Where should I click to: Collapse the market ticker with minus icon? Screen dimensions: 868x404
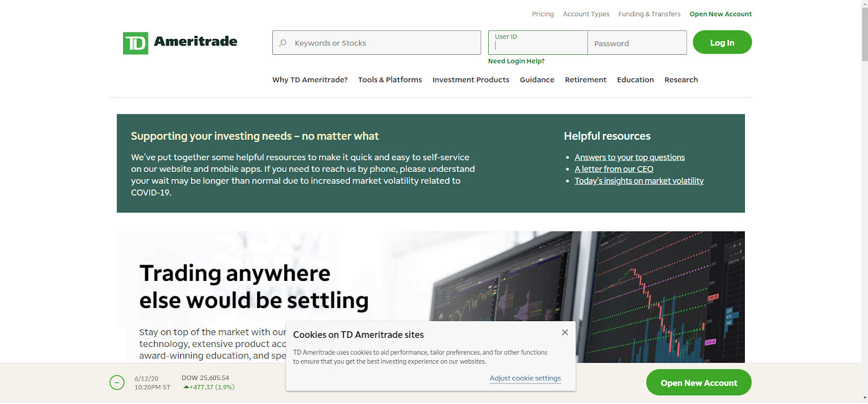click(117, 383)
